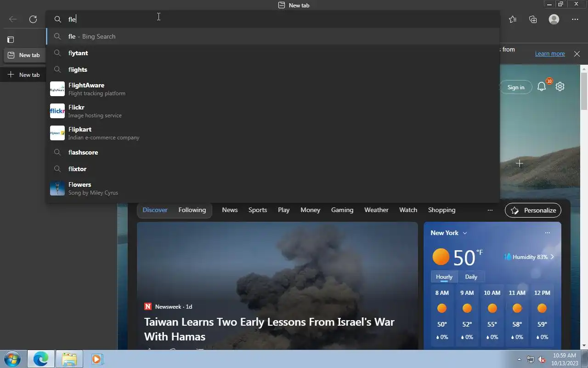588x368 pixels.
Task: Select the 'flytant' search suggestion
Action: [x=273, y=53]
